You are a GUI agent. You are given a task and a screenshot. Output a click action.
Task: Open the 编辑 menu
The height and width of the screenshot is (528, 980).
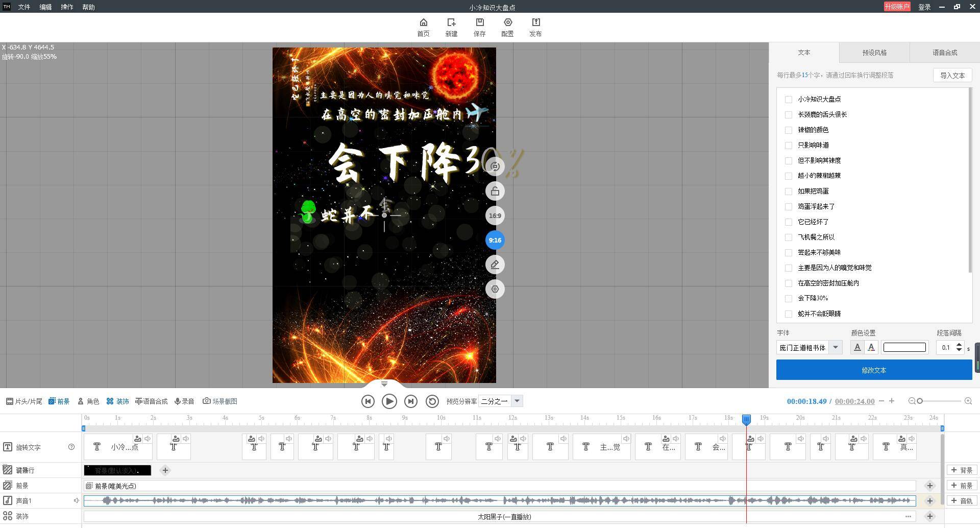[x=45, y=7]
